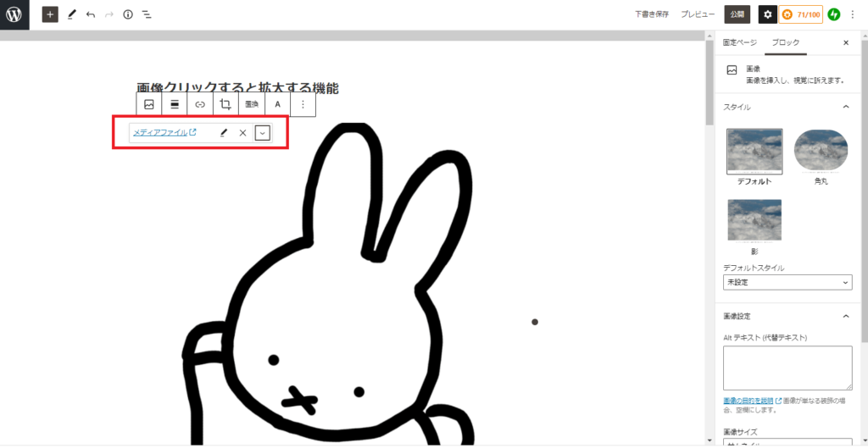This screenshot has height=448, width=868.
Task: Open the tools pencil in top bar
Action: click(72, 14)
